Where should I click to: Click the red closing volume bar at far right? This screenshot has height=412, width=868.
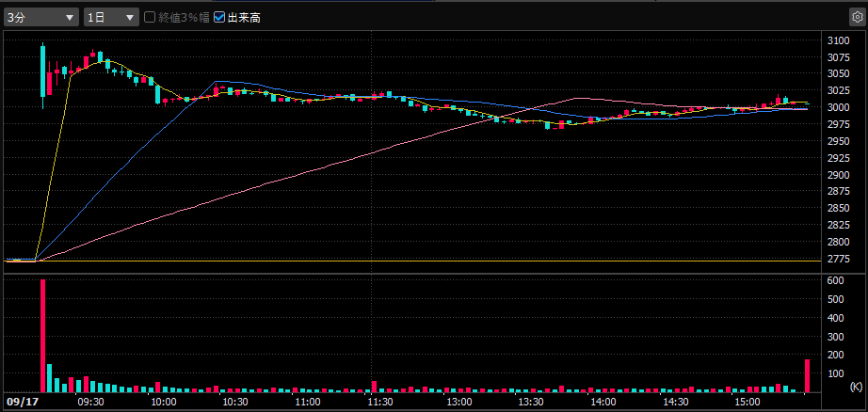[x=807, y=375]
